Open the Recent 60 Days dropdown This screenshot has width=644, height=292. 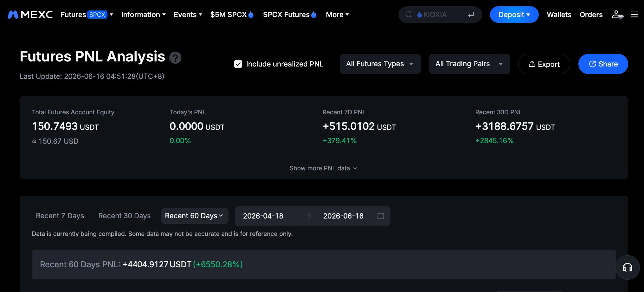click(x=195, y=216)
